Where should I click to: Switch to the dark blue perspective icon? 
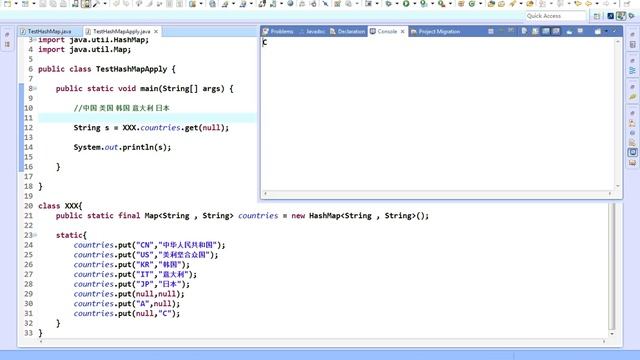point(610,16)
